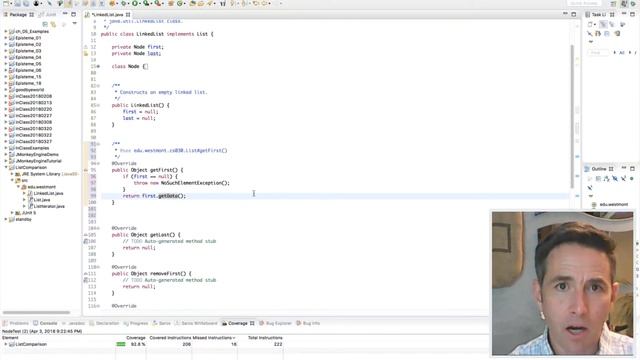Select the Outline tab
Viewport: 640px width, 360px height.
click(x=599, y=169)
